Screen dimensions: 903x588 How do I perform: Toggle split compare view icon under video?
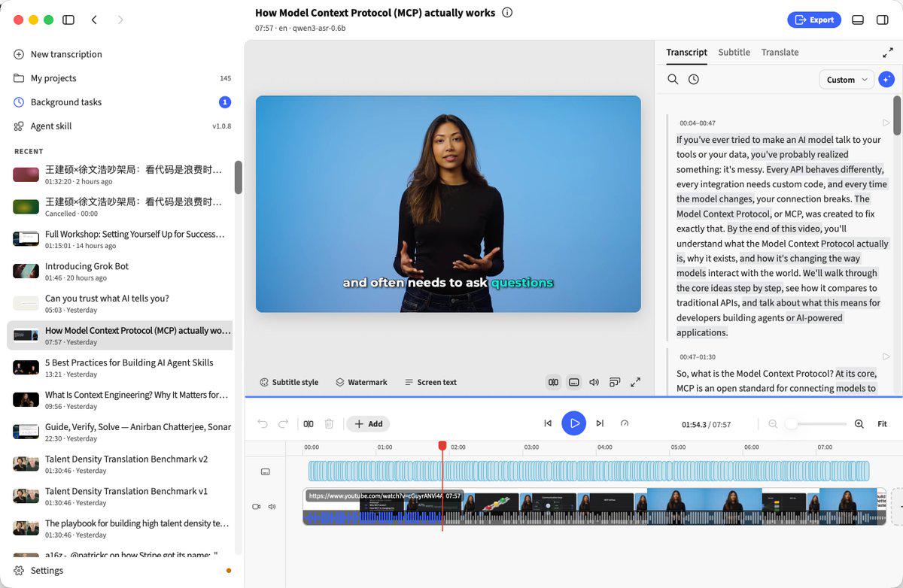coord(553,382)
